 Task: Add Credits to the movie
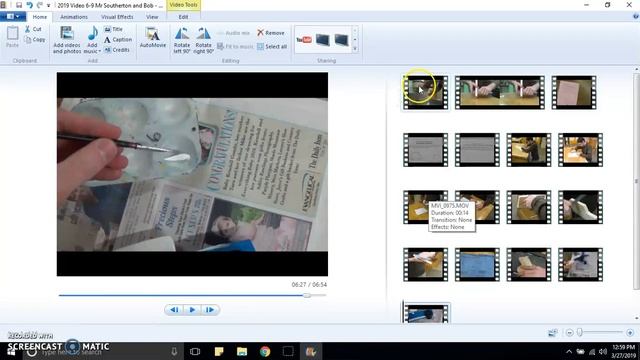(117, 50)
